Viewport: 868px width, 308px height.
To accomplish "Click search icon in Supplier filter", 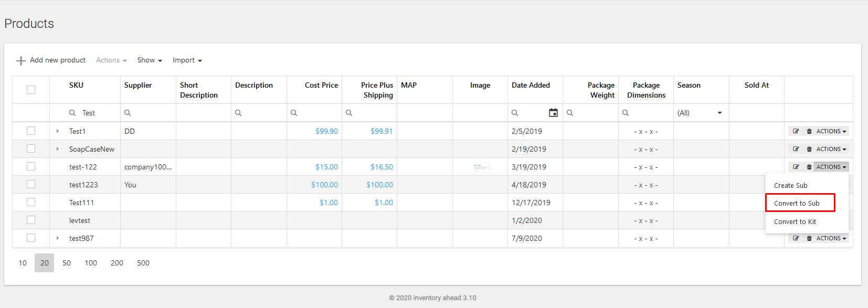I will 128,113.
